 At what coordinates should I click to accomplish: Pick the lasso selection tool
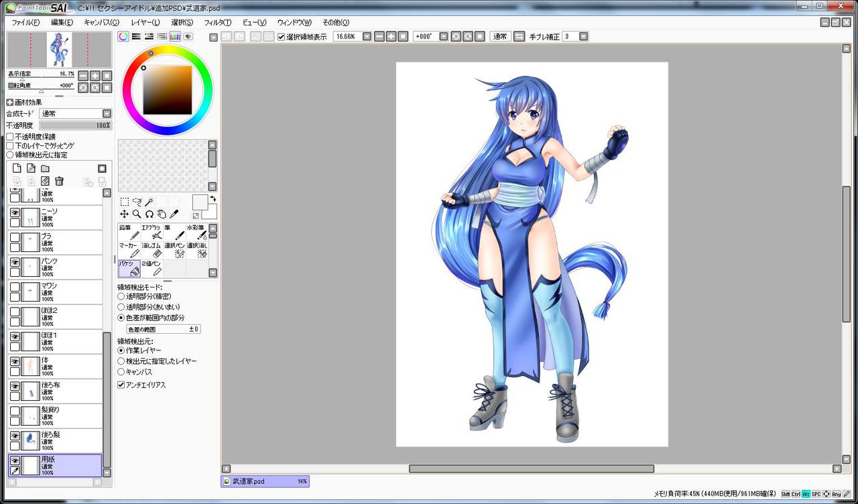coord(137,202)
